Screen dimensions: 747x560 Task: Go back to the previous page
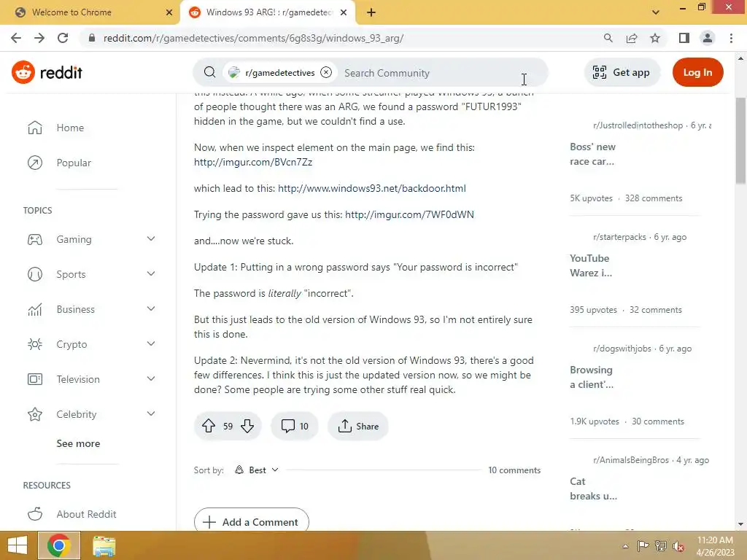coord(16,38)
